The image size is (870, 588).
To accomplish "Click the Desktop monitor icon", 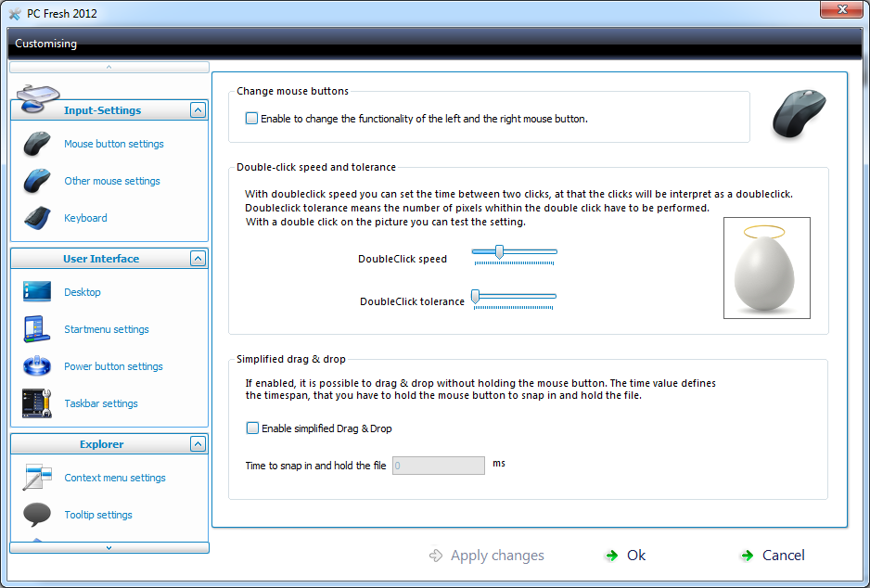I will 37,292.
